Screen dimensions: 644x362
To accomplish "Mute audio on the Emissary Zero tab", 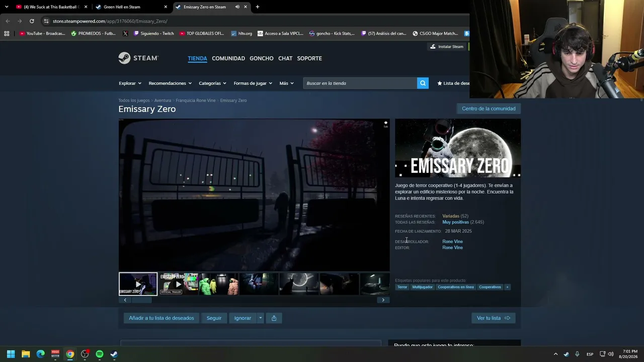I will tap(237, 7).
